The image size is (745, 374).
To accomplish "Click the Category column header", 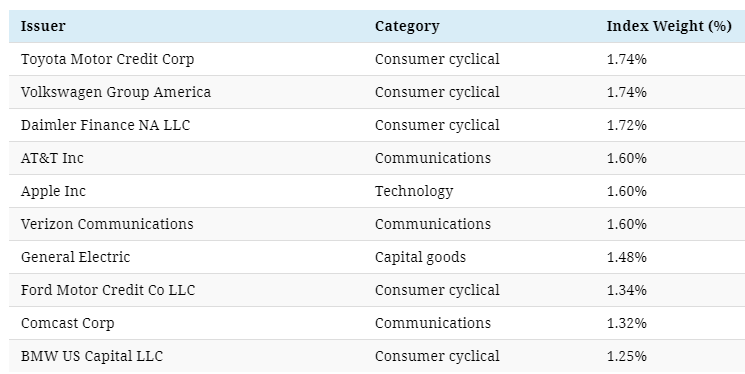I will pos(407,26).
